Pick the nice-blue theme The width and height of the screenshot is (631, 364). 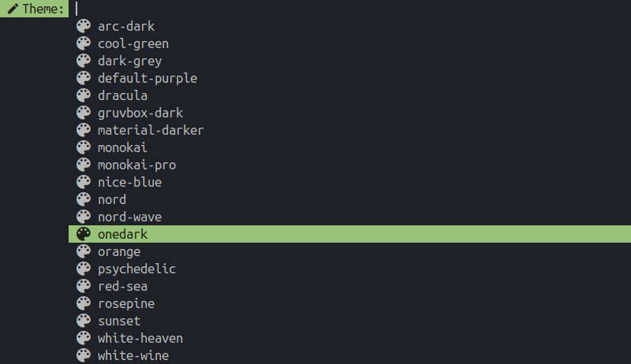coord(349,182)
